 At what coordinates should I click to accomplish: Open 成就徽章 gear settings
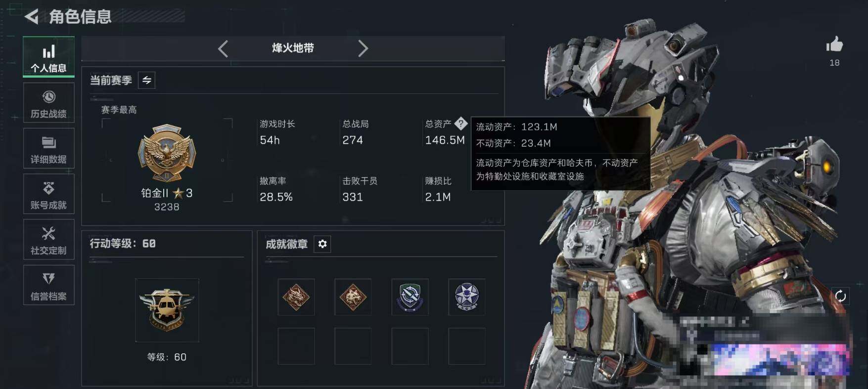[322, 244]
